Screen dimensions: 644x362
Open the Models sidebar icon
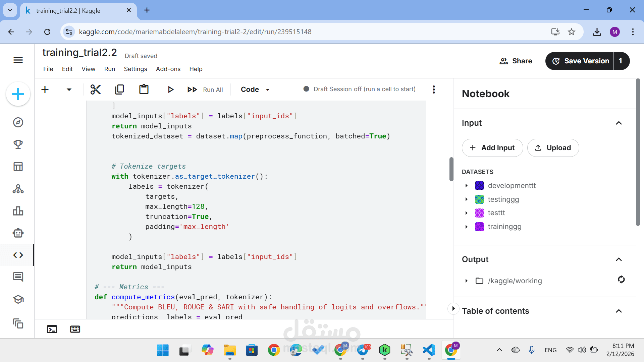tap(18, 189)
